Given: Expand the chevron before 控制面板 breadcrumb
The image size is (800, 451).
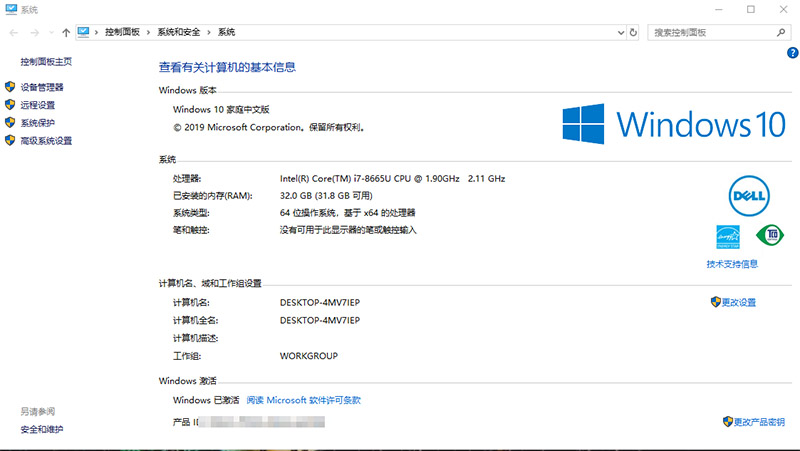Looking at the screenshot, I should 96,32.
